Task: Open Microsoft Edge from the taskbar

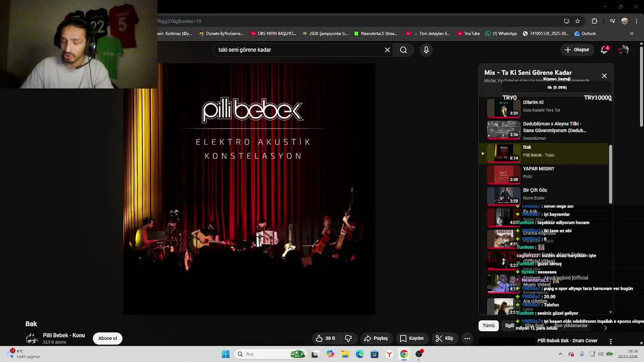Action: tap(360, 354)
